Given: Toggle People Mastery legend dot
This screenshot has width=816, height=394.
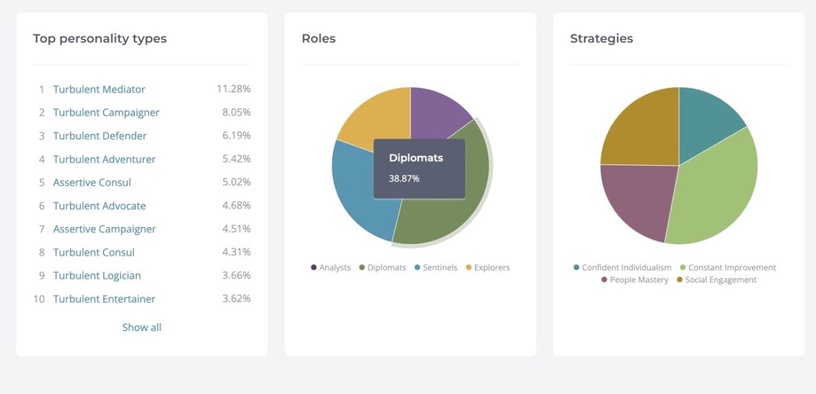Looking at the screenshot, I should [x=604, y=280].
